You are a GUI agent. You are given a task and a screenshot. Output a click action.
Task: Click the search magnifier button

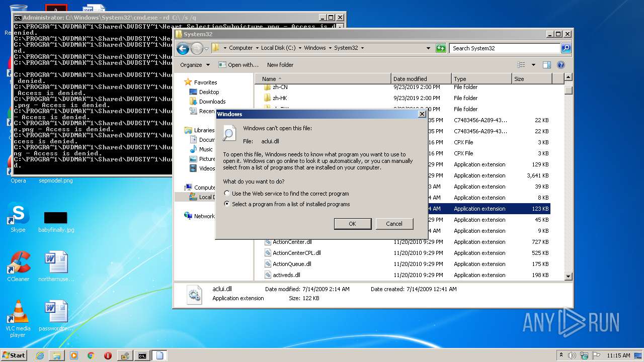pos(566,48)
